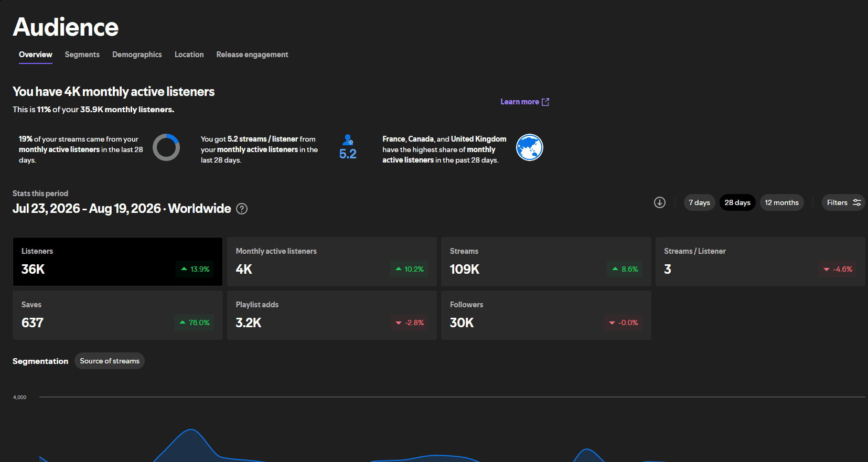Click the Audience page title
This screenshot has height=462, width=868.
(66, 27)
